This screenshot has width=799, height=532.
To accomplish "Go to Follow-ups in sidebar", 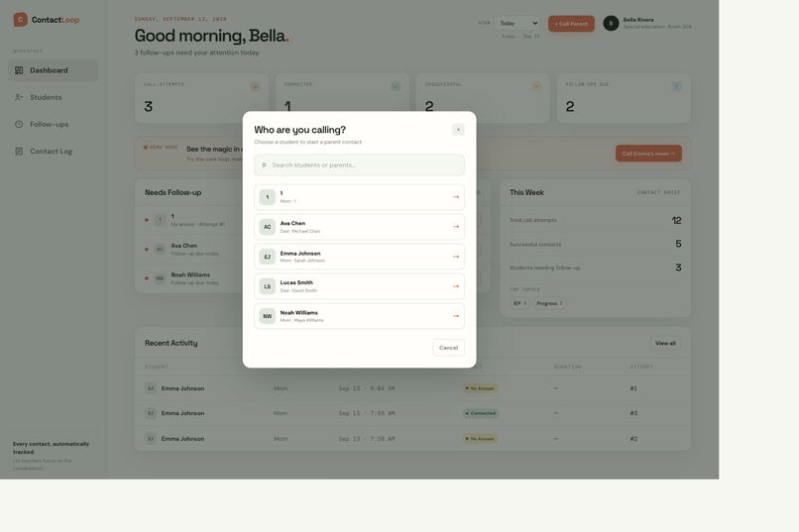I will coord(53,124).
